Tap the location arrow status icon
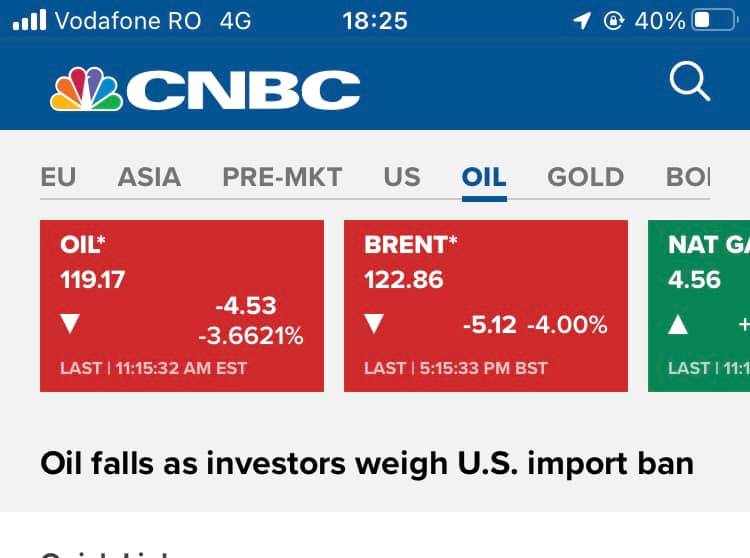This screenshot has height=558, width=750. (x=581, y=20)
